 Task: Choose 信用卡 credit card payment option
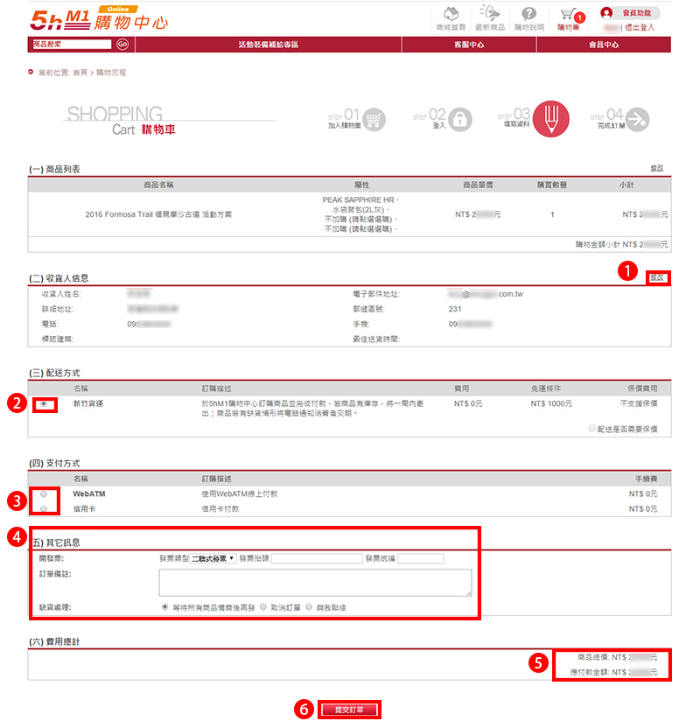[x=44, y=508]
